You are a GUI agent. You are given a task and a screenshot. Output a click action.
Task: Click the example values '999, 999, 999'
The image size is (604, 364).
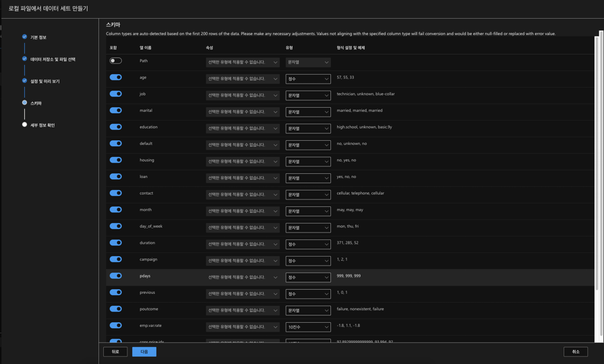pyautogui.click(x=349, y=276)
